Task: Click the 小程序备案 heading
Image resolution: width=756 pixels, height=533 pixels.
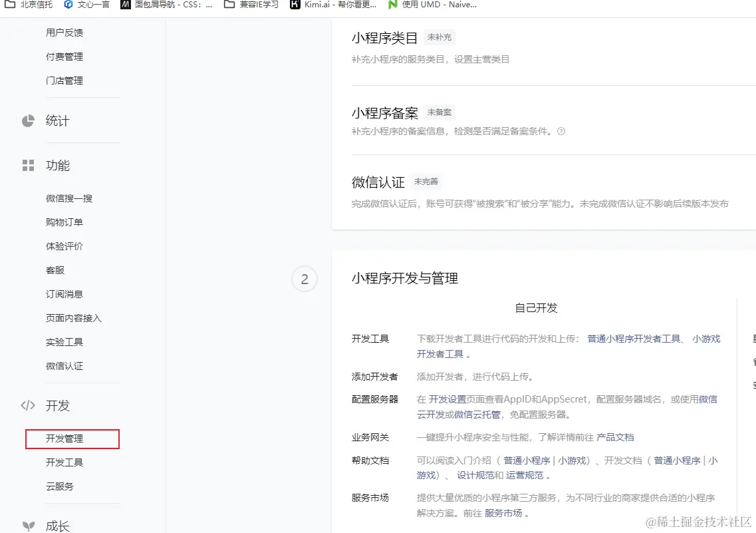Action: (384, 113)
